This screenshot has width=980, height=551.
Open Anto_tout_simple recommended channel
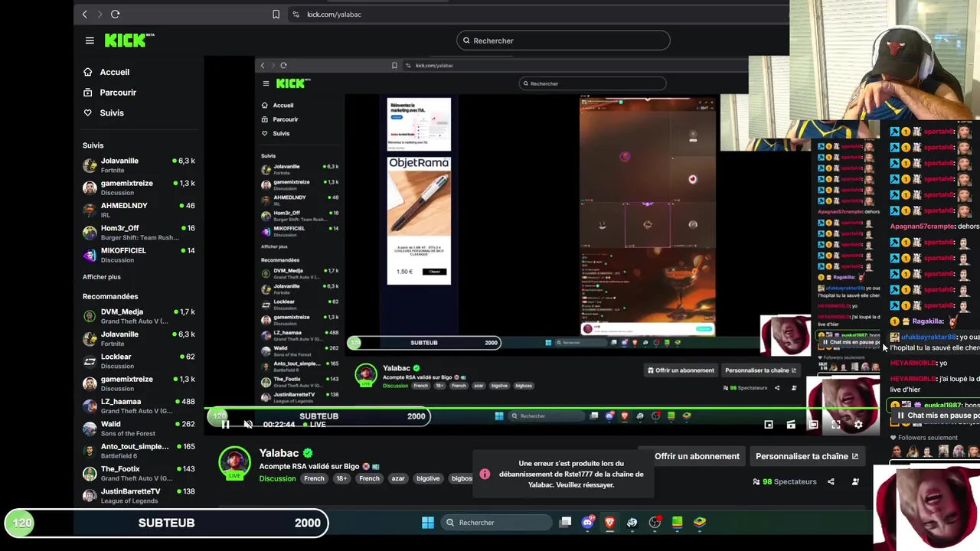coord(139,451)
